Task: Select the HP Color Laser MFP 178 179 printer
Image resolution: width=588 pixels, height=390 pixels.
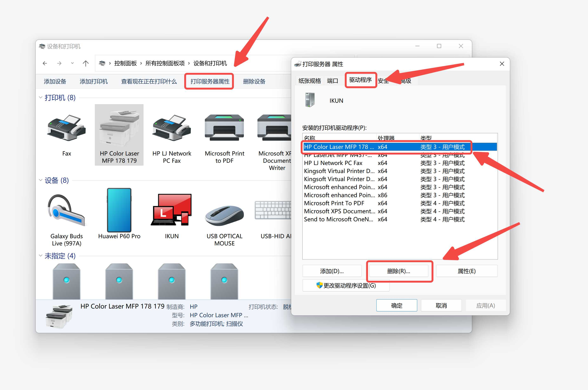Action: 119,135
